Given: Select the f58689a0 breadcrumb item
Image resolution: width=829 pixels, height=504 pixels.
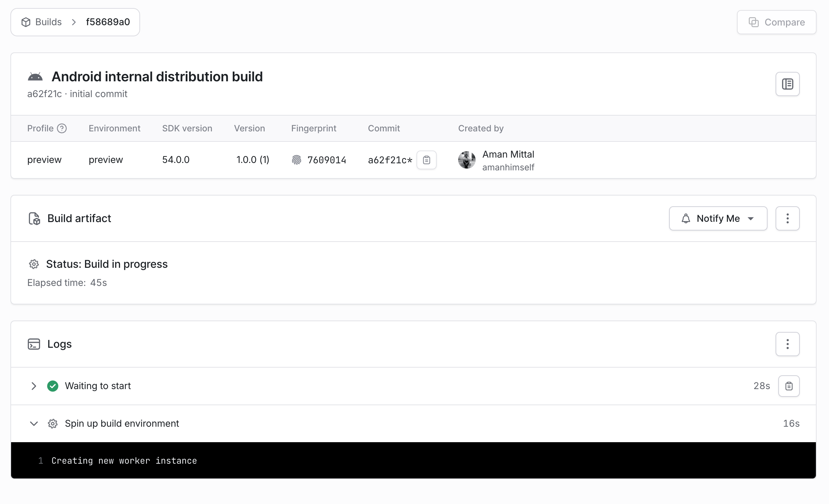Looking at the screenshot, I should pos(108,22).
